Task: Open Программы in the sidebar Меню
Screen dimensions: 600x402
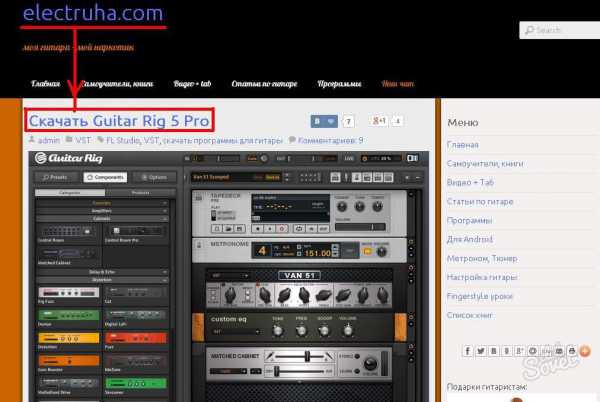Action: (x=470, y=220)
